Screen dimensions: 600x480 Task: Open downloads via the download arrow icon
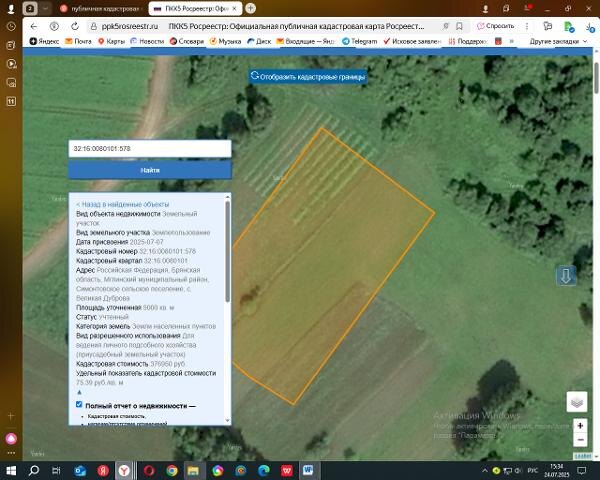click(x=589, y=26)
